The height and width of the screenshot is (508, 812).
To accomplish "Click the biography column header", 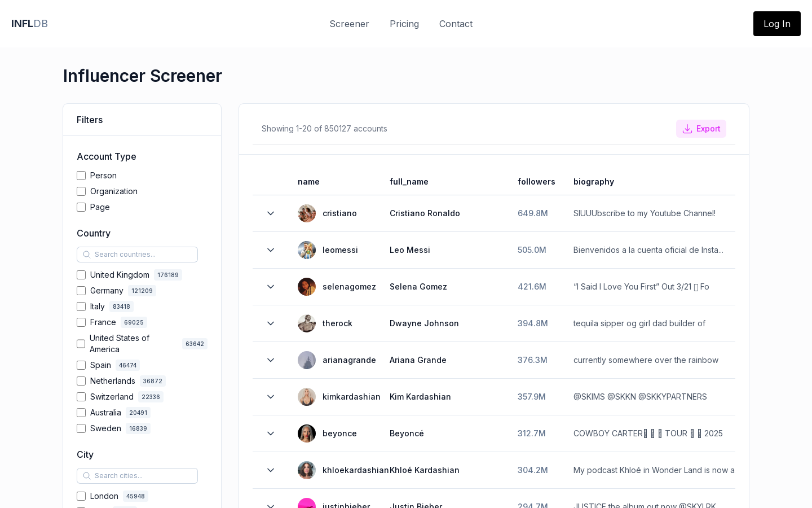I will click(x=594, y=182).
